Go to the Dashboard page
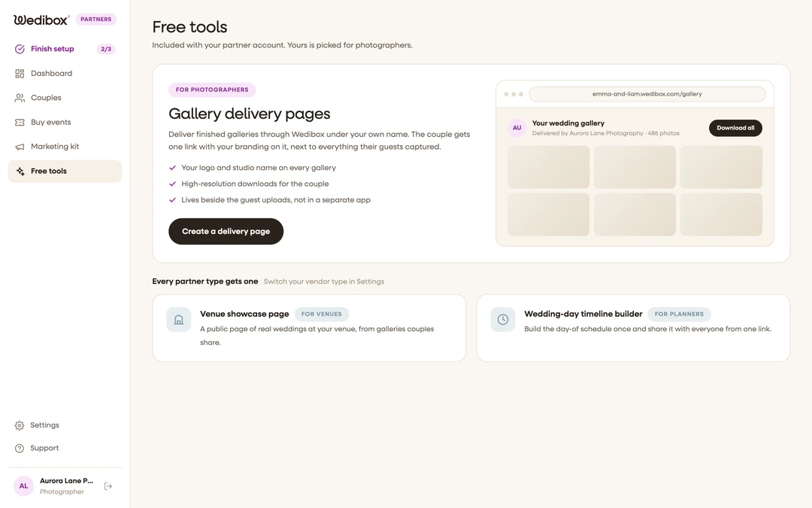The image size is (812, 508). tap(65, 74)
